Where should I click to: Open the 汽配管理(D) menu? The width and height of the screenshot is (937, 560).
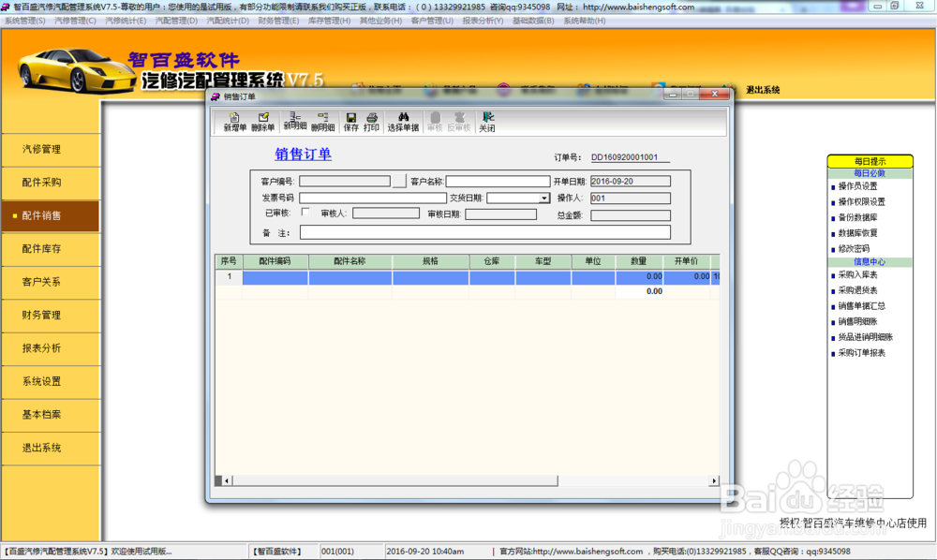coord(176,21)
